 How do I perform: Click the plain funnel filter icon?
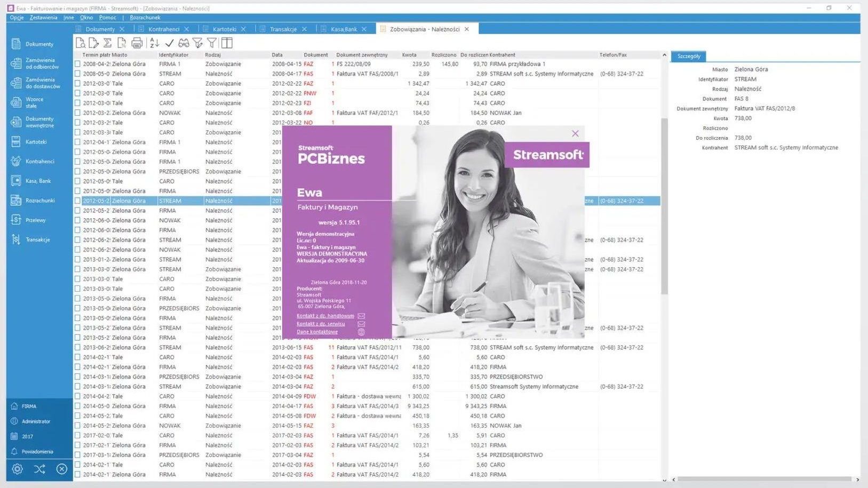(x=212, y=43)
